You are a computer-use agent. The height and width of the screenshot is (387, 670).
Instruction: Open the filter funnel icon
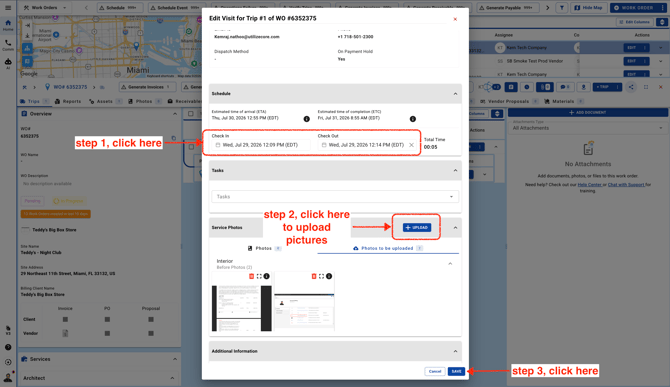tap(562, 8)
